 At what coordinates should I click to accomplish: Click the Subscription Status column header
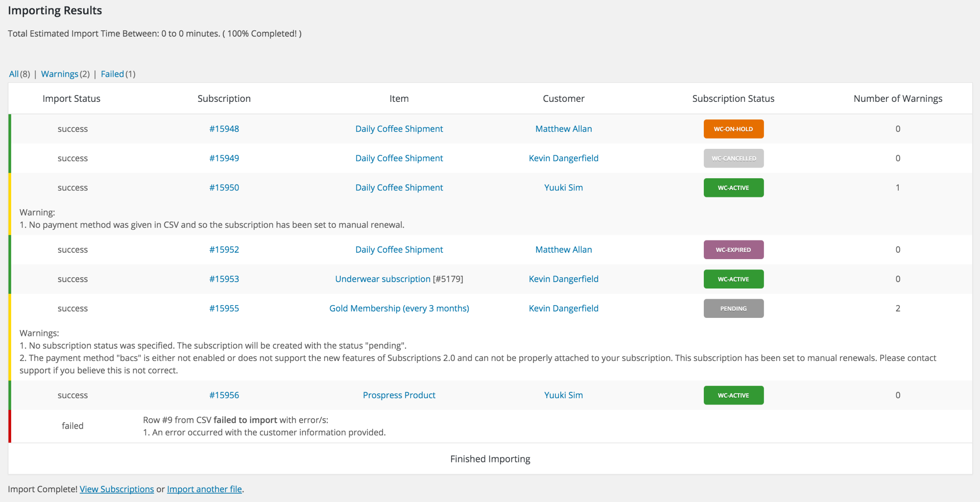(733, 98)
